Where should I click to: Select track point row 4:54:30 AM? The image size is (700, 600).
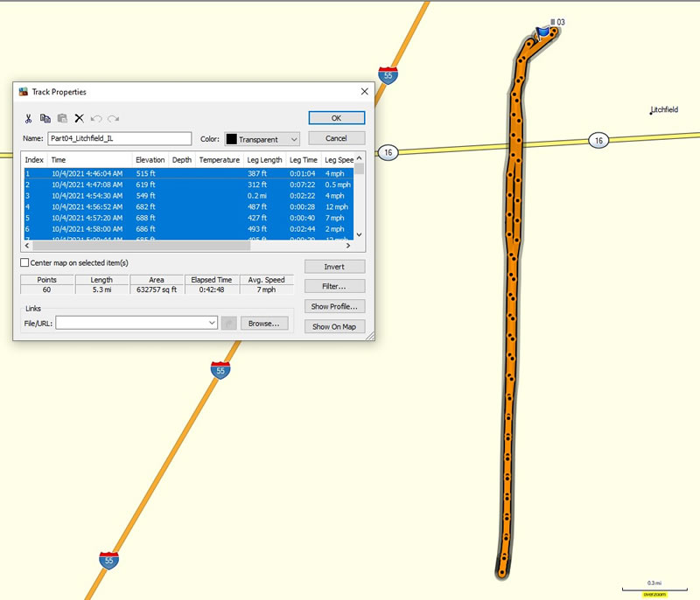click(x=189, y=196)
